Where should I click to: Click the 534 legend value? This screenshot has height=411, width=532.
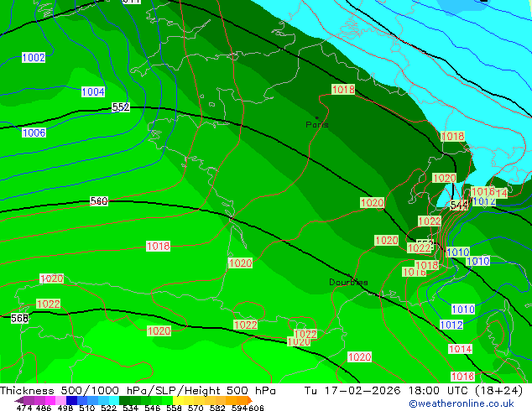(130, 408)
